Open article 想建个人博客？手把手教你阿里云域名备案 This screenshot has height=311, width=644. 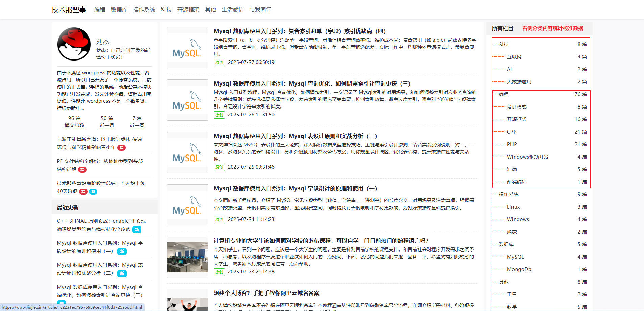click(266, 293)
